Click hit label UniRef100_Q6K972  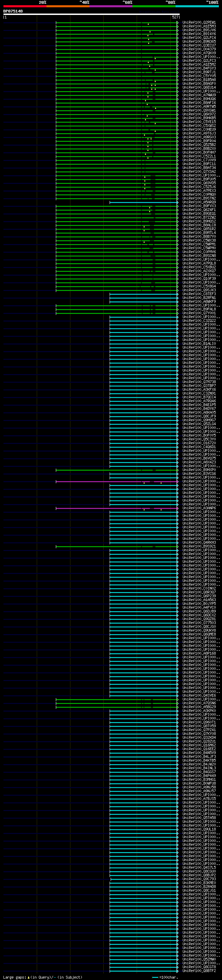[199, 114]
